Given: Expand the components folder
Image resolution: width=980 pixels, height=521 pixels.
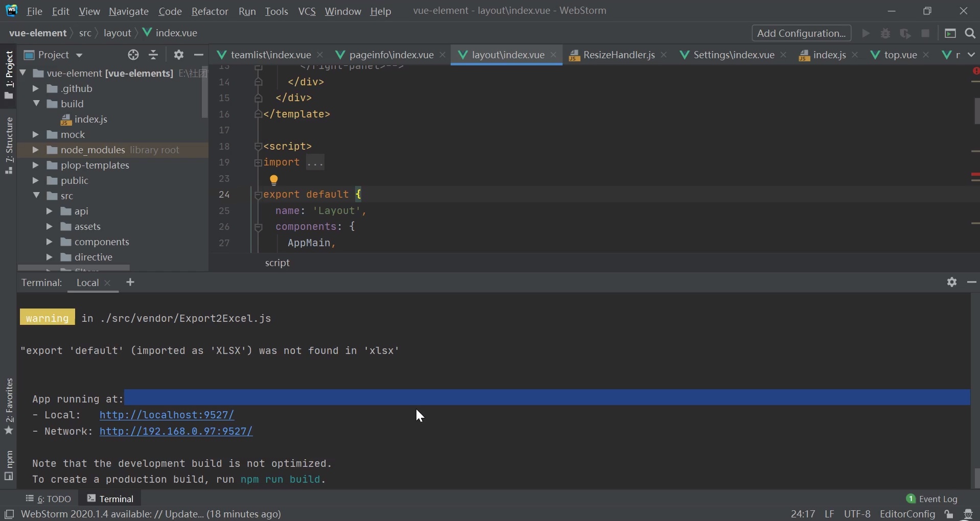Looking at the screenshot, I should 49,242.
